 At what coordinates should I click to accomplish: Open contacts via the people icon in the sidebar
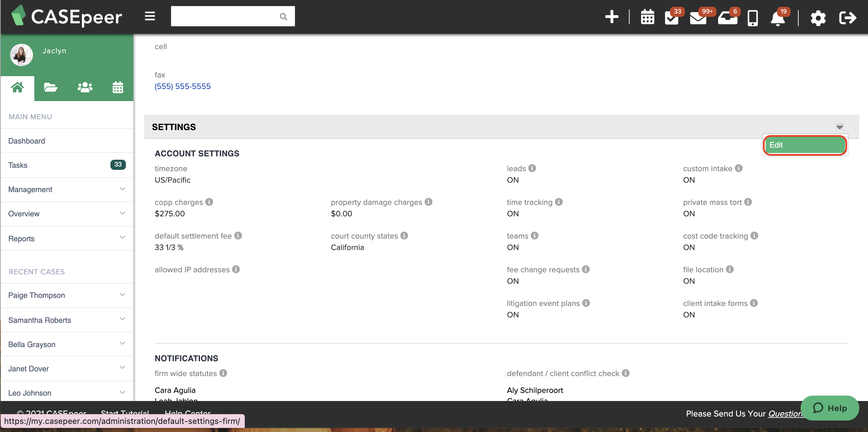(x=85, y=87)
